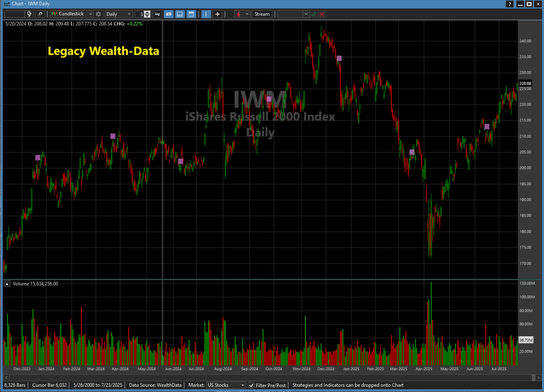Click the Jul-2025 date axis label
The height and width of the screenshot is (392, 544).
(x=499, y=369)
